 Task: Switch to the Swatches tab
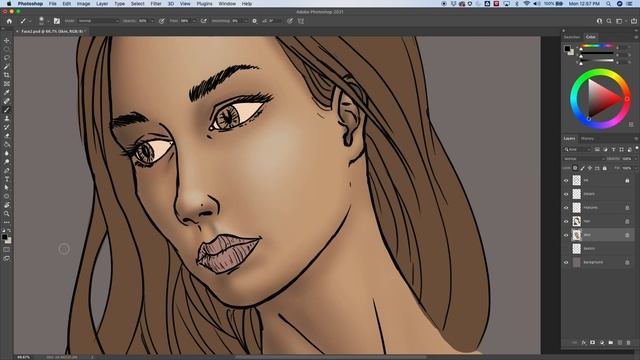tap(572, 37)
